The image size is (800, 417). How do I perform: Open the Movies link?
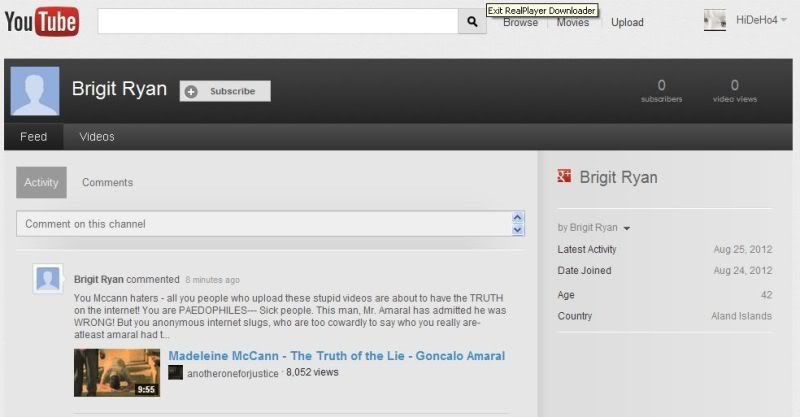pyautogui.click(x=572, y=22)
